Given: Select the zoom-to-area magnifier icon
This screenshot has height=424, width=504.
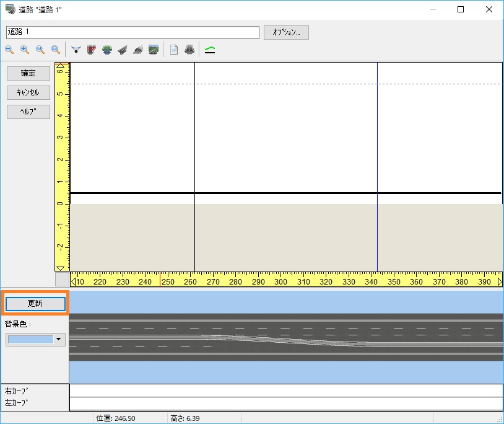Looking at the screenshot, I should [x=56, y=50].
